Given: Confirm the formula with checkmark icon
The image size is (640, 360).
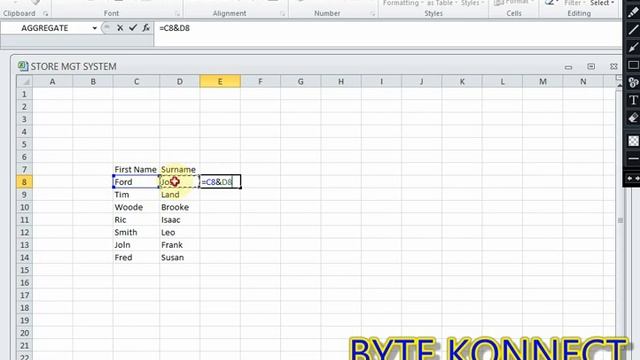Looking at the screenshot, I should (x=133, y=28).
